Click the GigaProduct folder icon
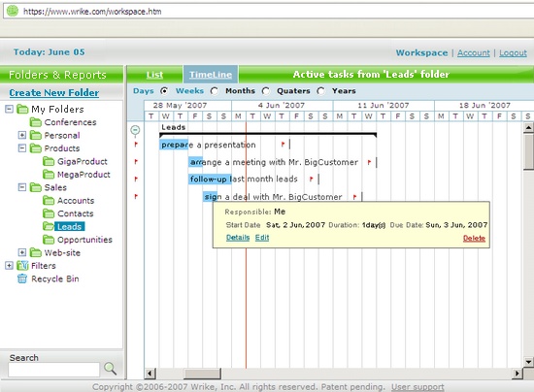This screenshot has height=392, width=534. tap(49, 161)
